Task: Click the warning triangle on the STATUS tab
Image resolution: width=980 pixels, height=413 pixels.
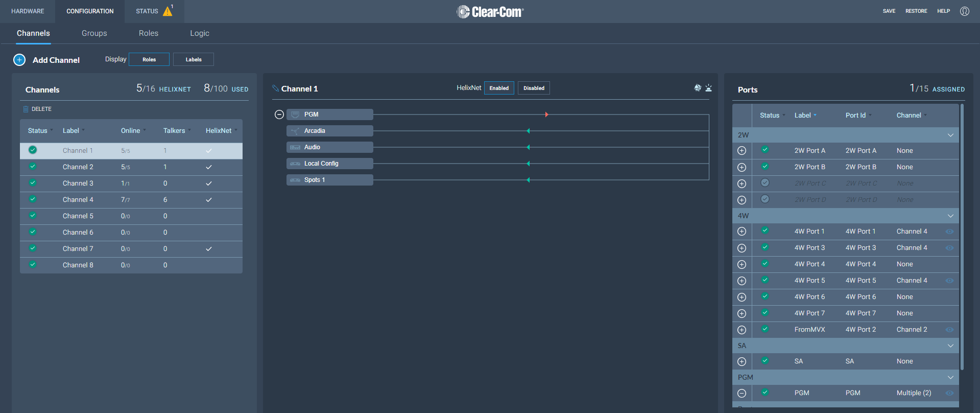Action: tap(168, 11)
